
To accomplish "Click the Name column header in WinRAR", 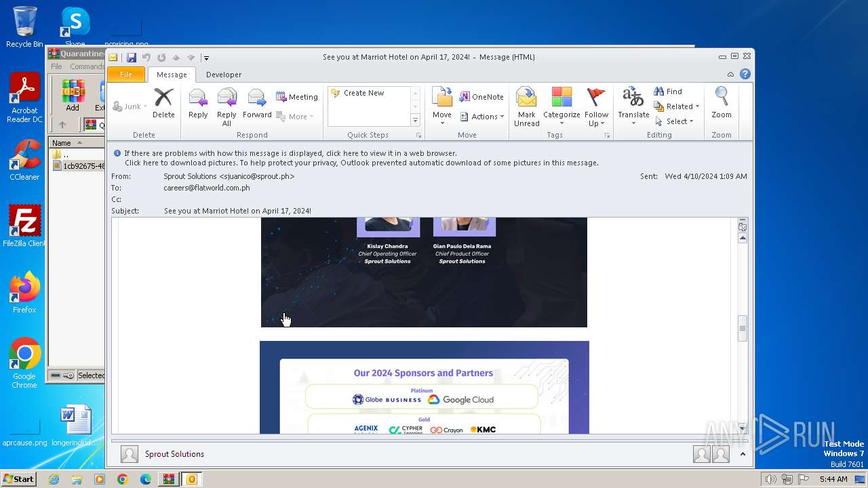I will tap(77, 143).
